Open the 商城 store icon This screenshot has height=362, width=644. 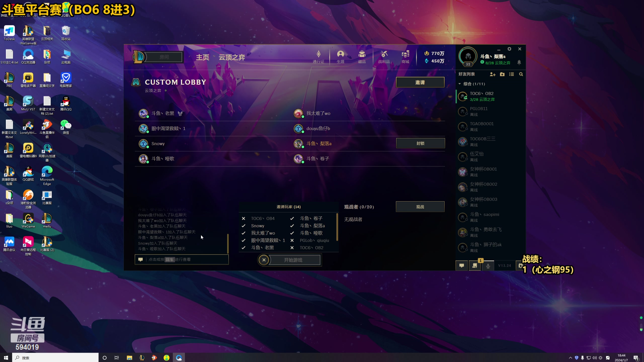pyautogui.click(x=405, y=57)
